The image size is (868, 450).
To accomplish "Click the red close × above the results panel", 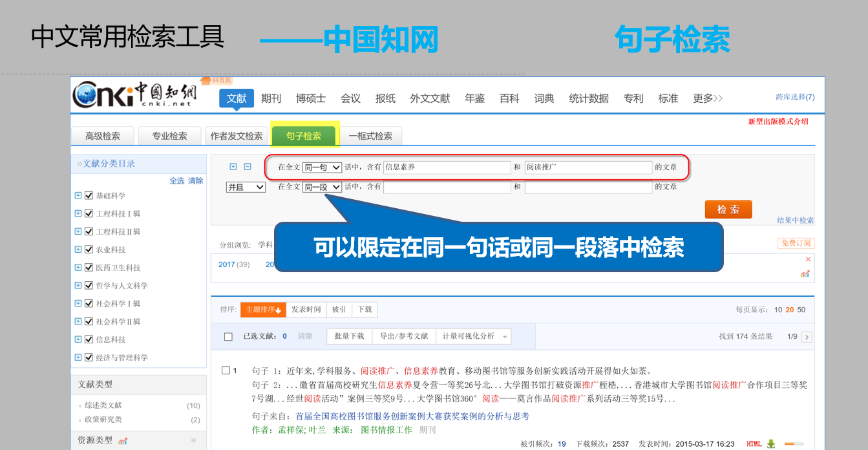I will coord(808,259).
